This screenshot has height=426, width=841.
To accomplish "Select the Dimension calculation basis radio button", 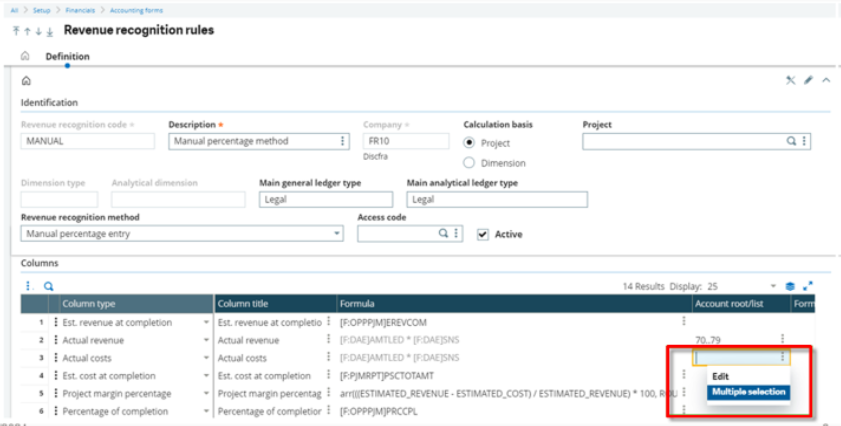I will point(469,163).
